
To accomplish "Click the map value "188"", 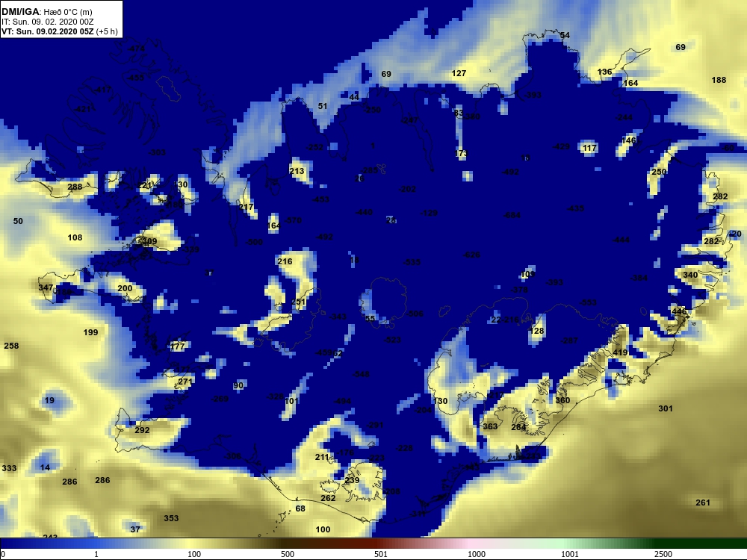I will tap(719, 80).
